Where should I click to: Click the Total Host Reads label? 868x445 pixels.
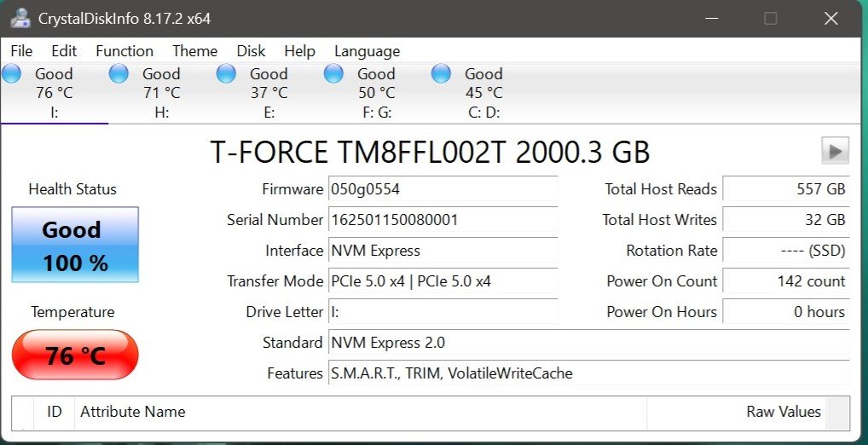(x=661, y=188)
